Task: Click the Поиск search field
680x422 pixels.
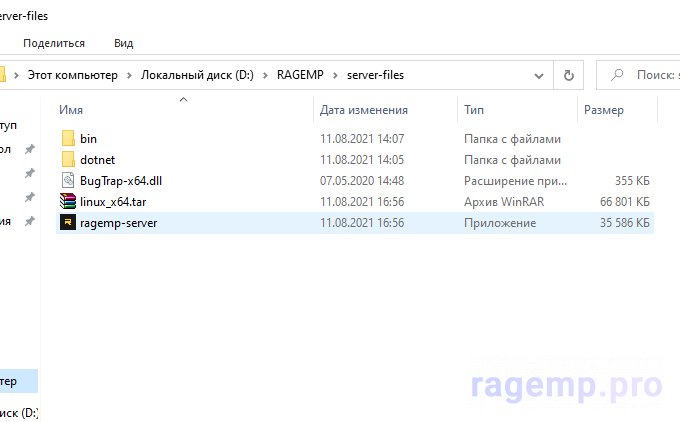Action: (x=638, y=75)
